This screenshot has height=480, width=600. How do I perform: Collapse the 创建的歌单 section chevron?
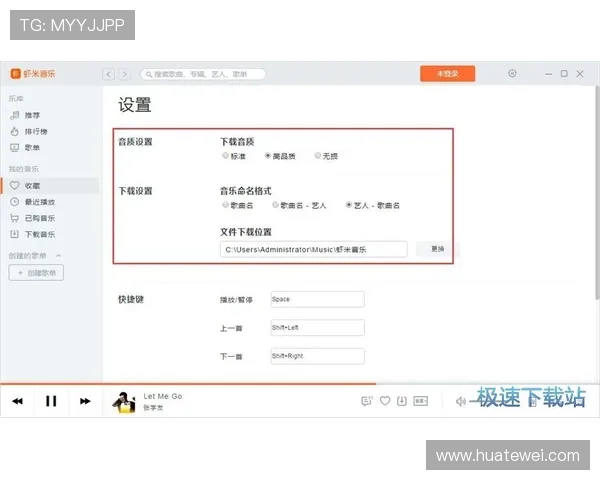tap(59, 255)
